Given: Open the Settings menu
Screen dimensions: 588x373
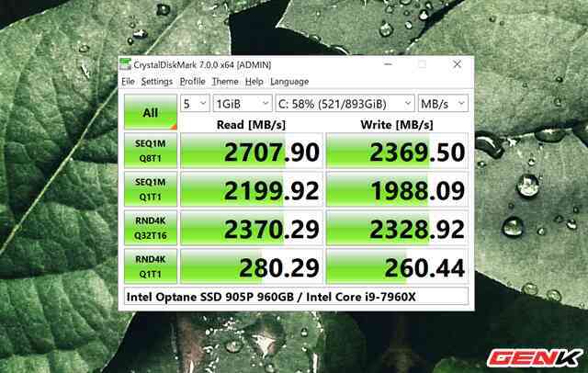Looking at the screenshot, I should click(157, 82).
